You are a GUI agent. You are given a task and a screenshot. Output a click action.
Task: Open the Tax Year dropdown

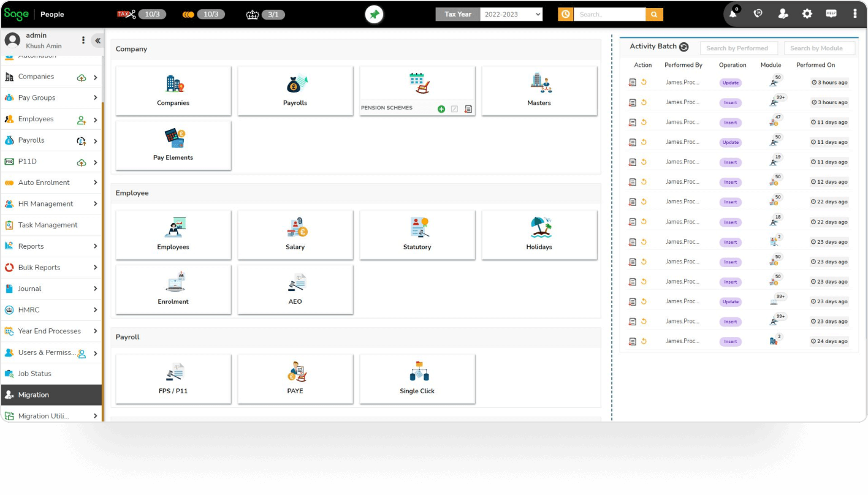(511, 14)
